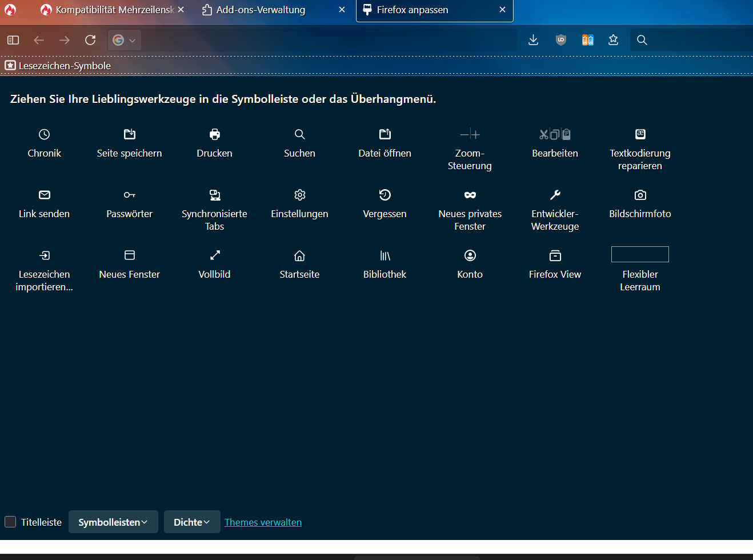Screen dimensions: 753x560
Task: Enable the Titelleiste checkbox
Action: [10, 522]
